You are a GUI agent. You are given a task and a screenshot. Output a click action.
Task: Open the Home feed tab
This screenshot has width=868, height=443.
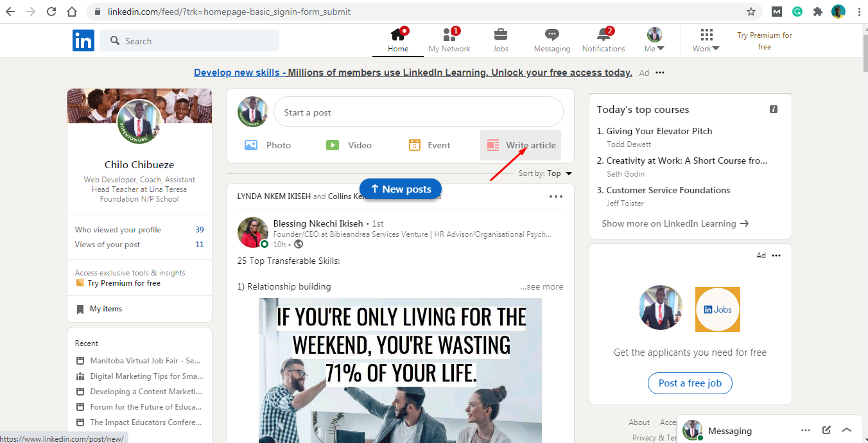click(398, 40)
